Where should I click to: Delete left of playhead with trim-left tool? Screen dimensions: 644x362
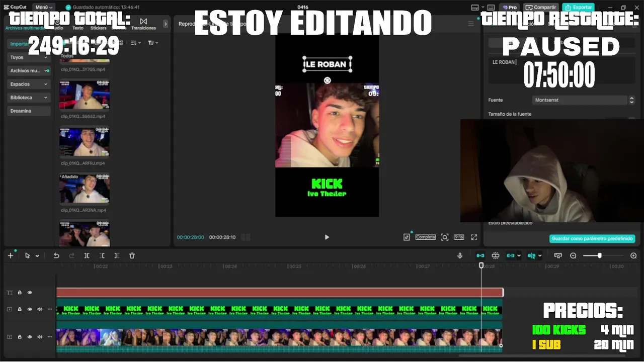(102, 255)
